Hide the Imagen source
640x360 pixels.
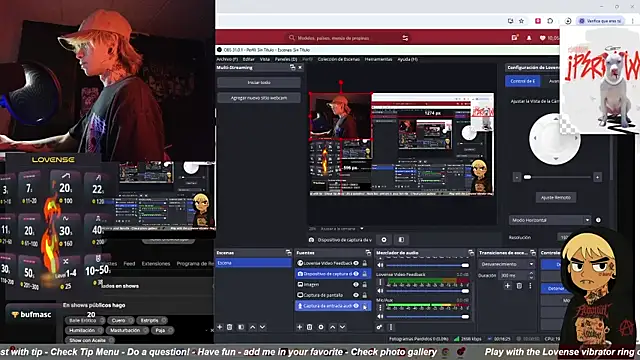tap(356, 284)
